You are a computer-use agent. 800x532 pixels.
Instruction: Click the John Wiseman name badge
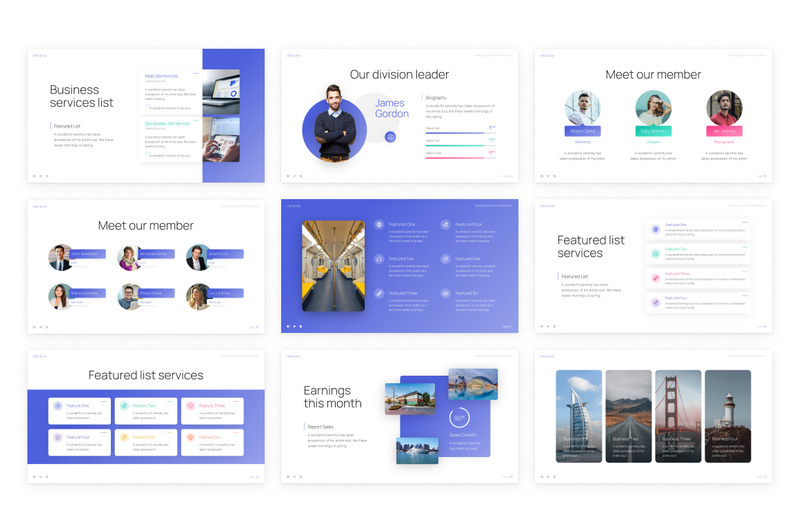point(87,254)
